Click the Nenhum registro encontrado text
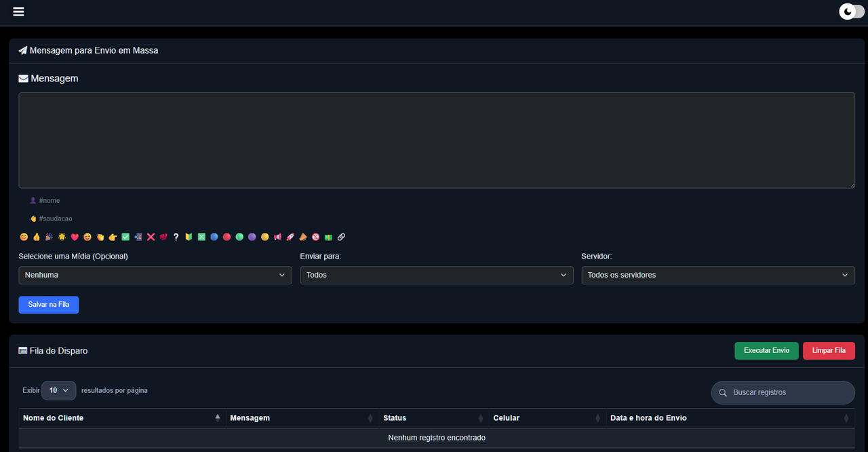868x452 pixels. (x=437, y=438)
